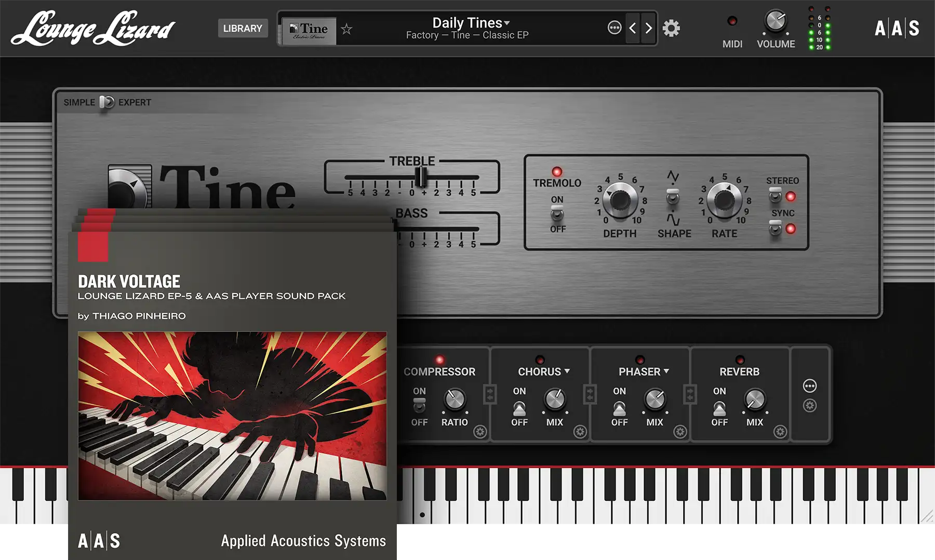This screenshot has height=560, width=935.
Task: Open the Daily Tines preset dropdown
Action: click(x=471, y=23)
